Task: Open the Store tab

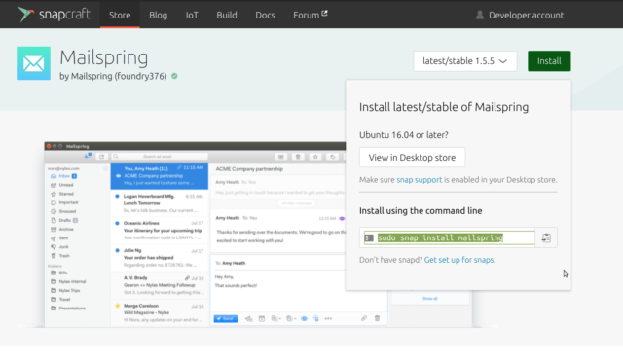Action: (120, 15)
